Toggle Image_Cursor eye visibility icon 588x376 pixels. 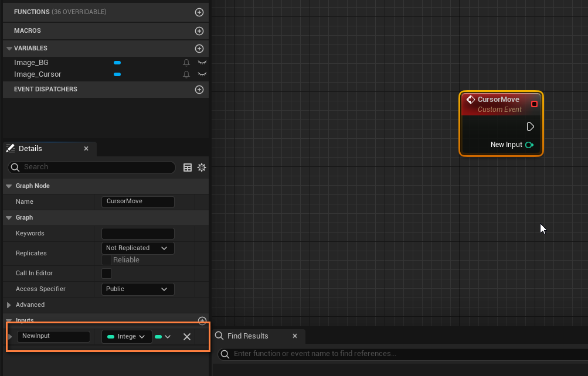tap(202, 74)
